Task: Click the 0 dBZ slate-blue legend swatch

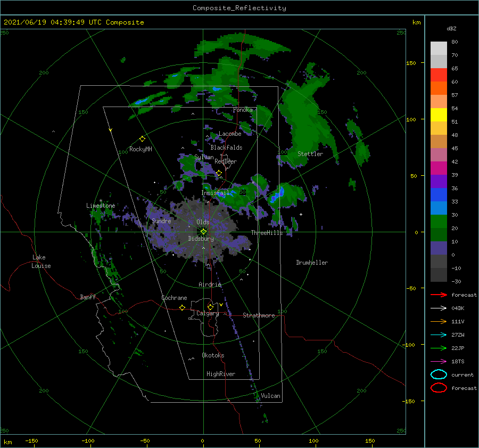Action: [x=439, y=248]
